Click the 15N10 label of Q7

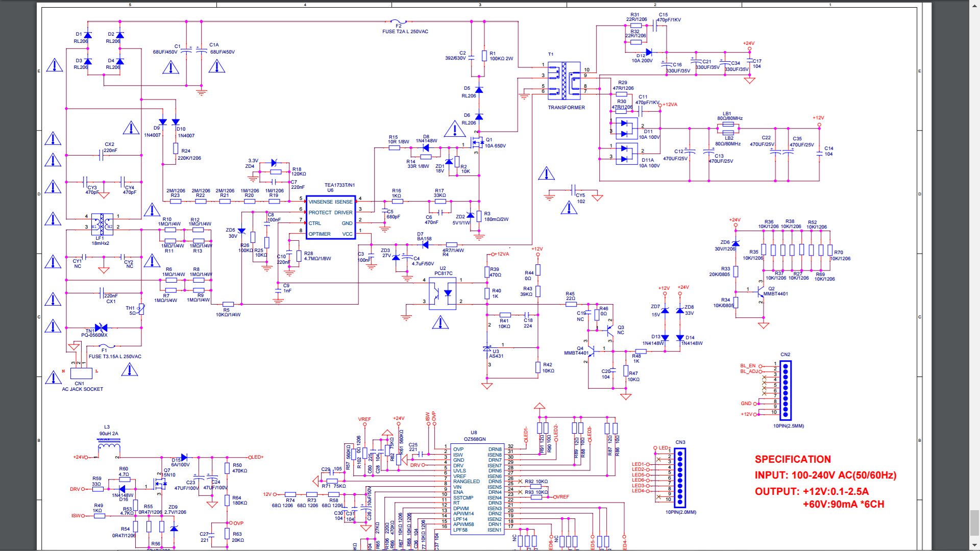[x=169, y=475]
